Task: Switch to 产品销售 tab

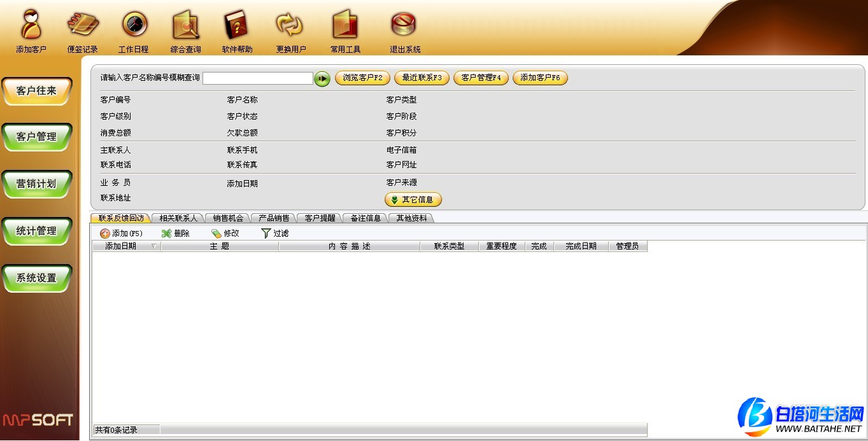Action: (274, 218)
